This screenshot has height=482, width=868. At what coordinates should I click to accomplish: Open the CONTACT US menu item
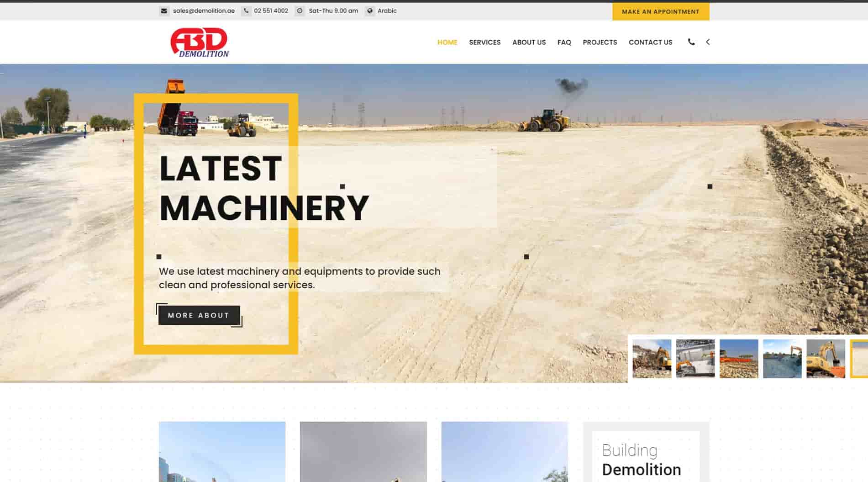650,42
